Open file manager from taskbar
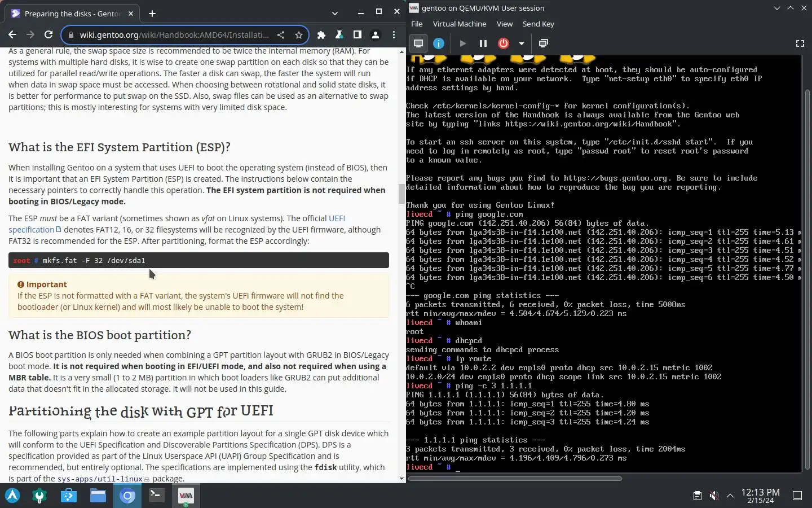The image size is (812, 508). (98, 496)
